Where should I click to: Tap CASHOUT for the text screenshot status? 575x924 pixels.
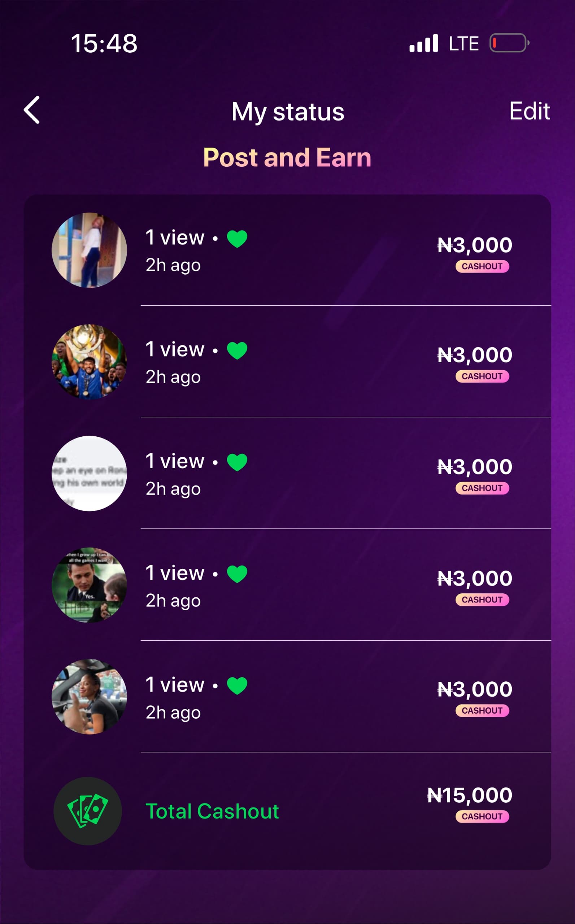pos(482,488)
